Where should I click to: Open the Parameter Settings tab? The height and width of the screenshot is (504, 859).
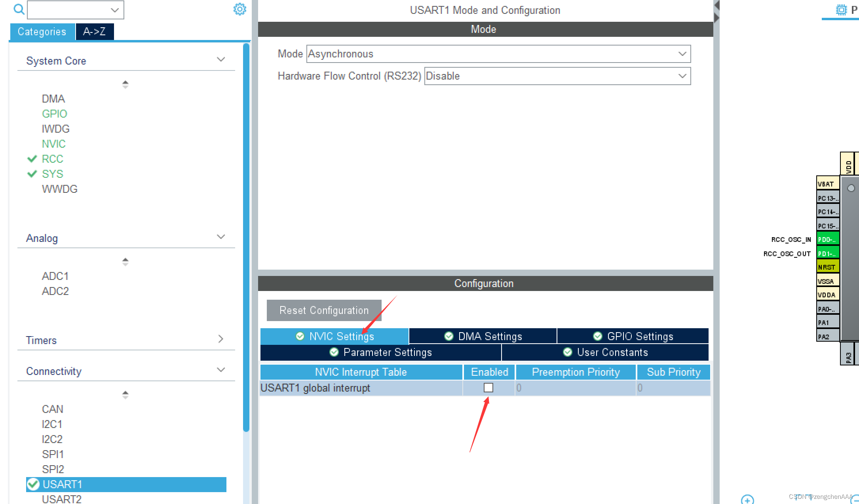coord(380,352)
